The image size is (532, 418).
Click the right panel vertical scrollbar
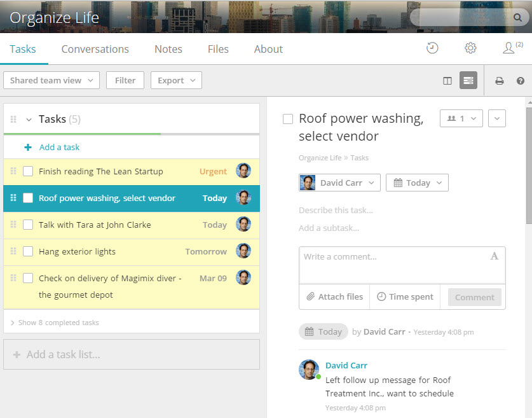pos(528,165)
